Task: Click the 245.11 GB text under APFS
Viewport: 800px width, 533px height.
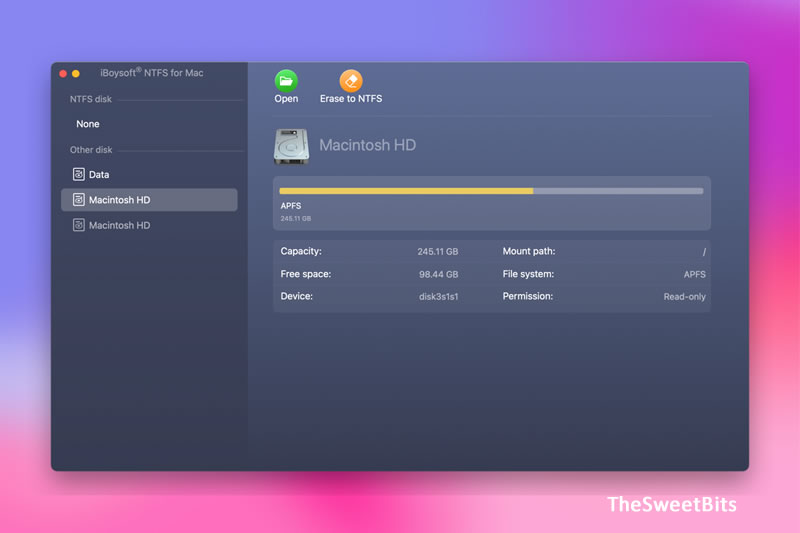Action: [295, 218]
